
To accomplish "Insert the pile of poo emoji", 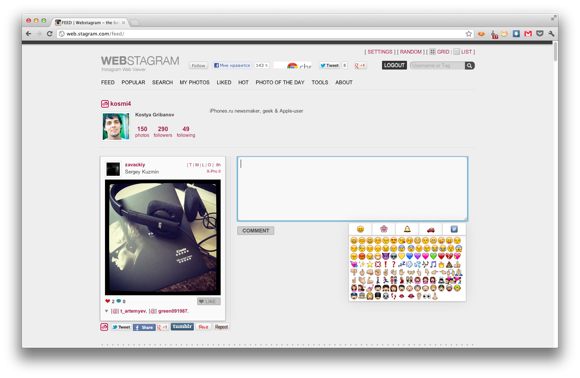I will (x=449, y=264).
